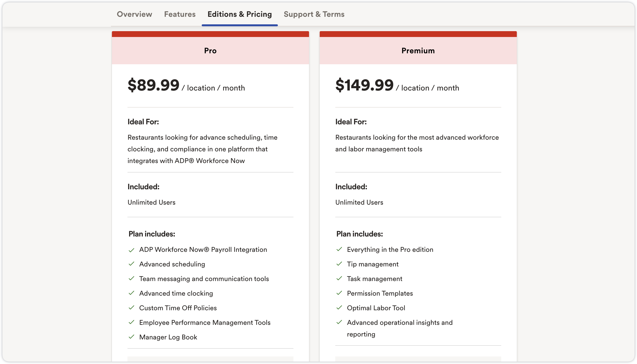Click checkmark beside Team messaging and communication tools
Image resolution: width=637 pixels, height=364 pixels.
click(131, 279)
